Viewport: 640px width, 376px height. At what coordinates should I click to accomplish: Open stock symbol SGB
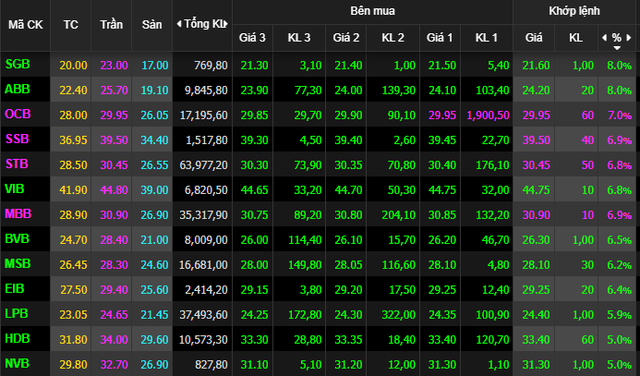[18, 64]
